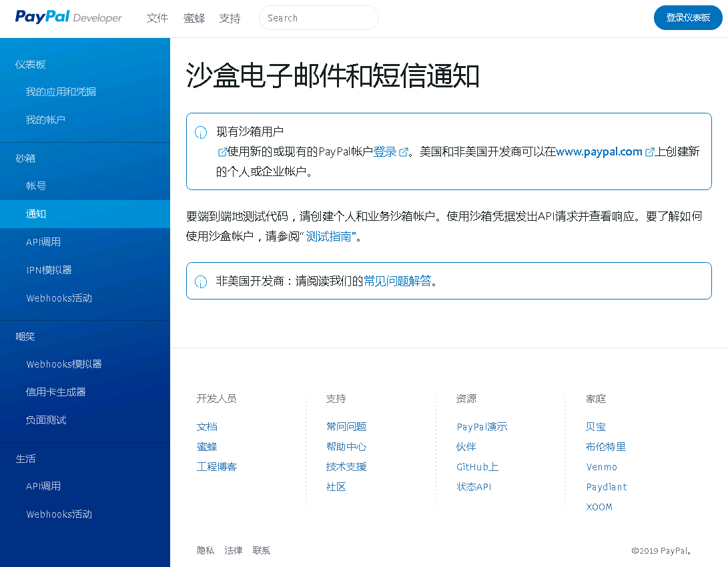The width and height of the screenshot is (728, 567).
Task: Open the 支持 top menu
Action: coord(230,18)
